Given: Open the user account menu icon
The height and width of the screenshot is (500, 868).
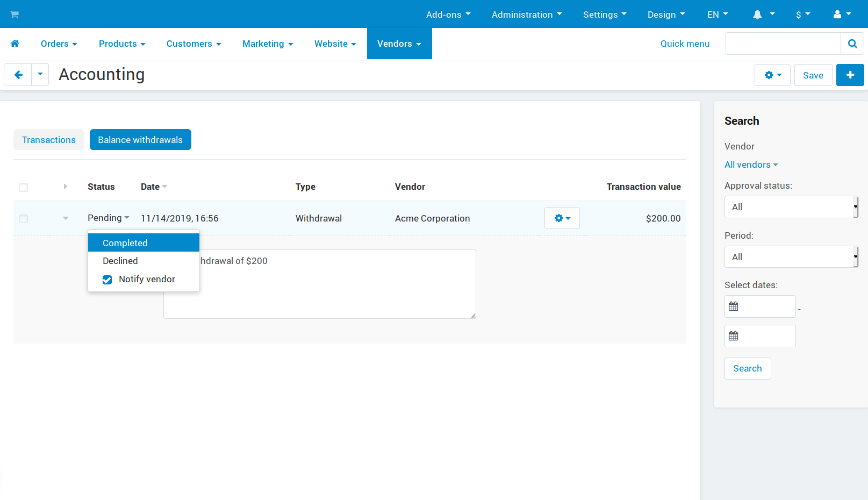Looking at the screenshot, I should (842, 15).
